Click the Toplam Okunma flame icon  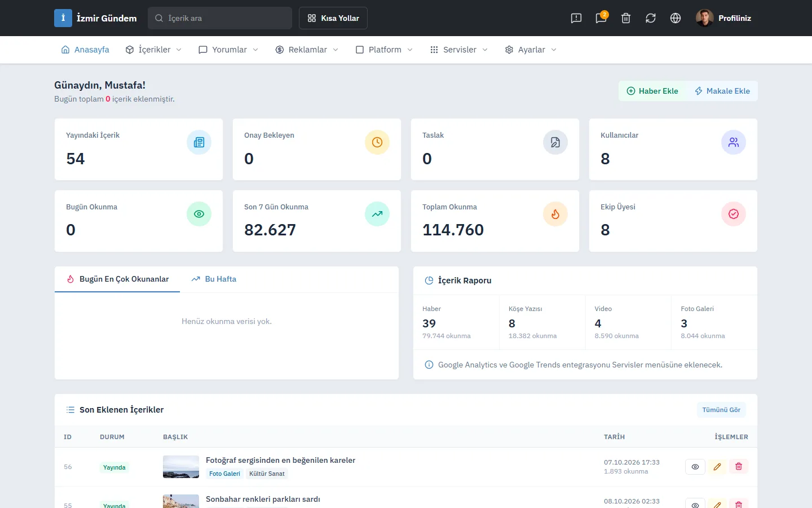[x=555, y=214]
